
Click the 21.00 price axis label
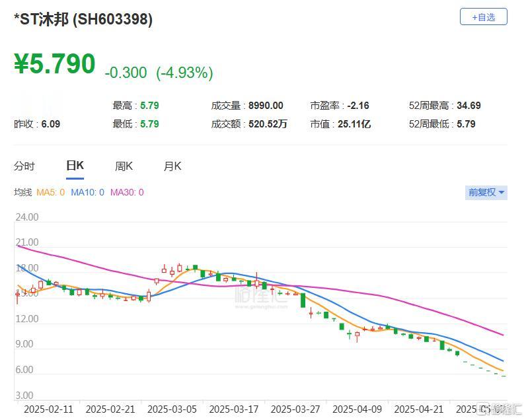[x=27, y=242]
